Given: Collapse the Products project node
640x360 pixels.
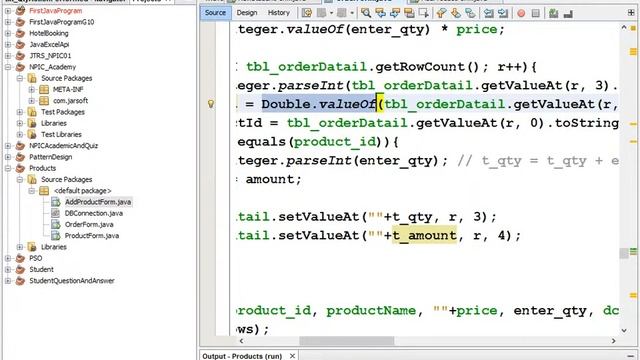Looking at the screenshot, I should point(8,168).
